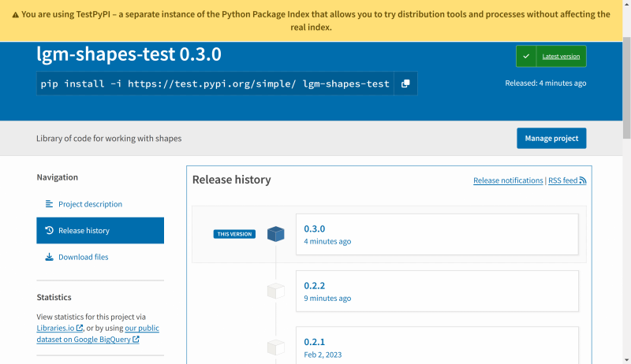This screenshot has height=364, width=631.
Task: Select the Release history sidebar tab
Action: [x=100, y=231]
